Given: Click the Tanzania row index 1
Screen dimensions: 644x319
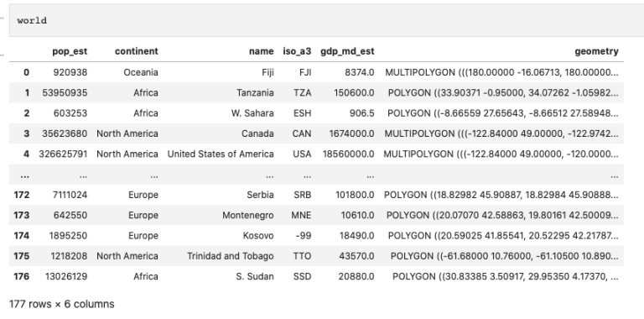Looking at the screenshot, I should pos(27,93).
